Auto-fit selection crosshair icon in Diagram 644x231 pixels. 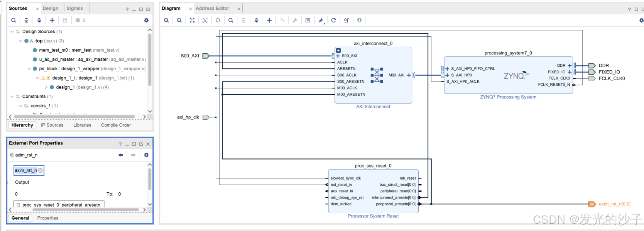[x=218, y=20]
